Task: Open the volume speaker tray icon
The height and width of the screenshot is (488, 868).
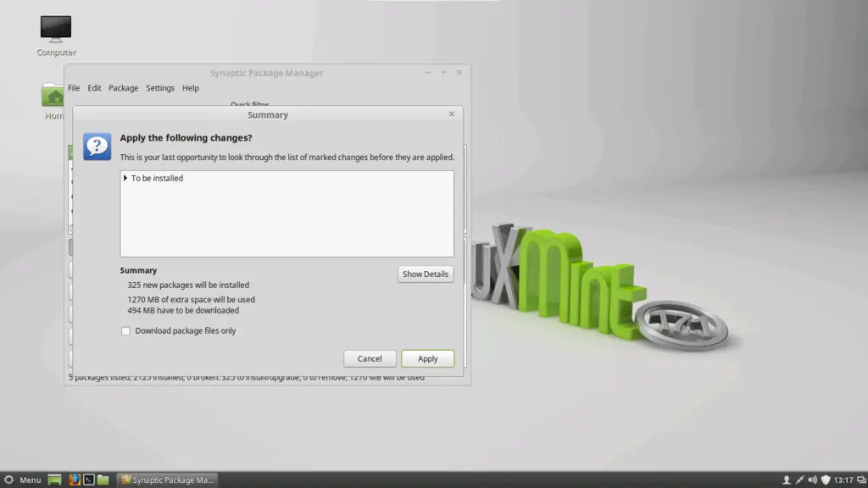Action: (812, 480)
